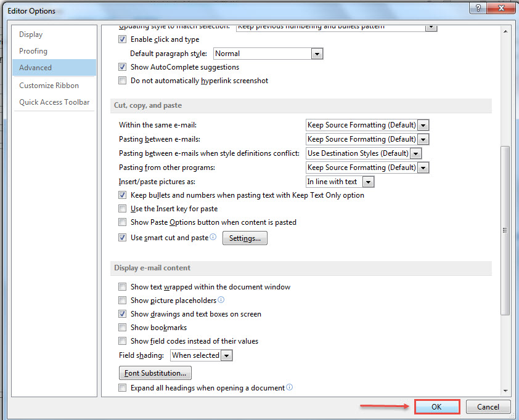
Task: Click the smart cut Settings button
Action: point(245,238)
